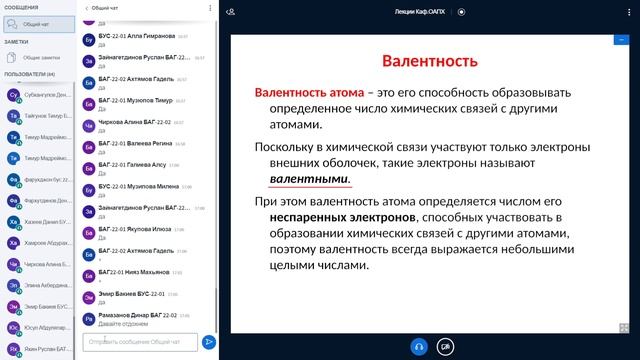The image size is (640, 360).
Task: Click Ба avatar beside Нияз Махьянов message
Action: (89, 276)
